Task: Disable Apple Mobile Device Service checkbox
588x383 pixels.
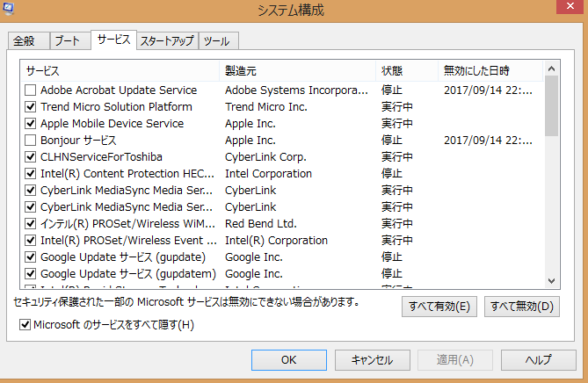Action: pos(31,124)
